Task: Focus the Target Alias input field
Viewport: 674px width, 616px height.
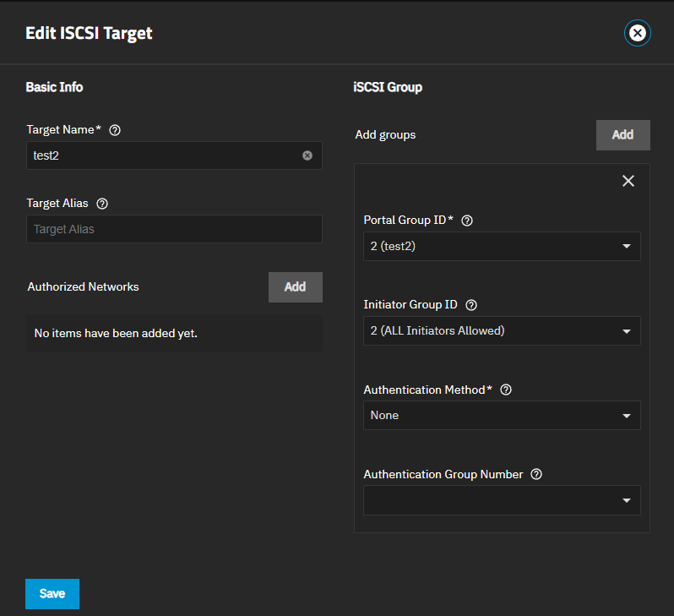Action: pyautogui.click(x=174, y=229)
